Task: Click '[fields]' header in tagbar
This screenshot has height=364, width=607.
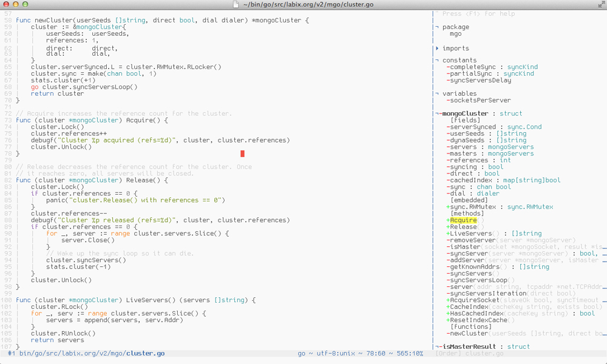Action: (x=465, y=120)
